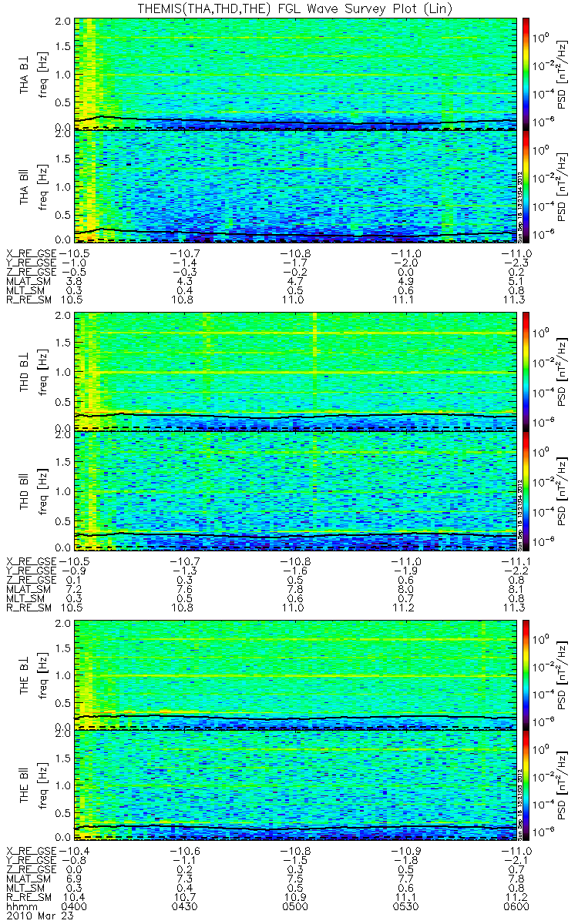This screenshot has height=924, width=578.
Task: Click the 0500 time tick label
Action: coord(295,906)
